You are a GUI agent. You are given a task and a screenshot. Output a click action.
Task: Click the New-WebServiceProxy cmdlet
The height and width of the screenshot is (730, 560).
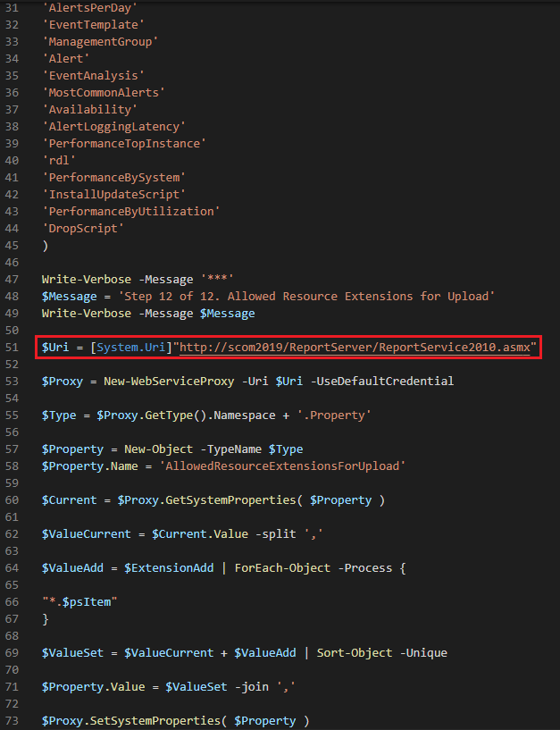coord(169,382)
